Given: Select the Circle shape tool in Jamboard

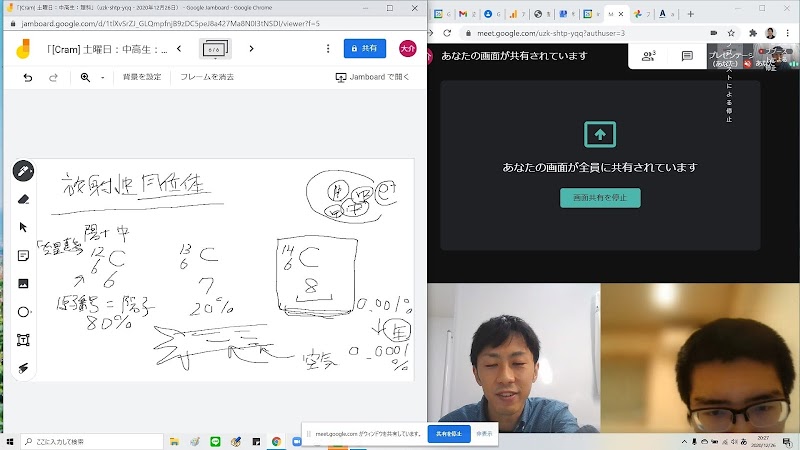Looking at the screenshot, I should coord(23,312).
